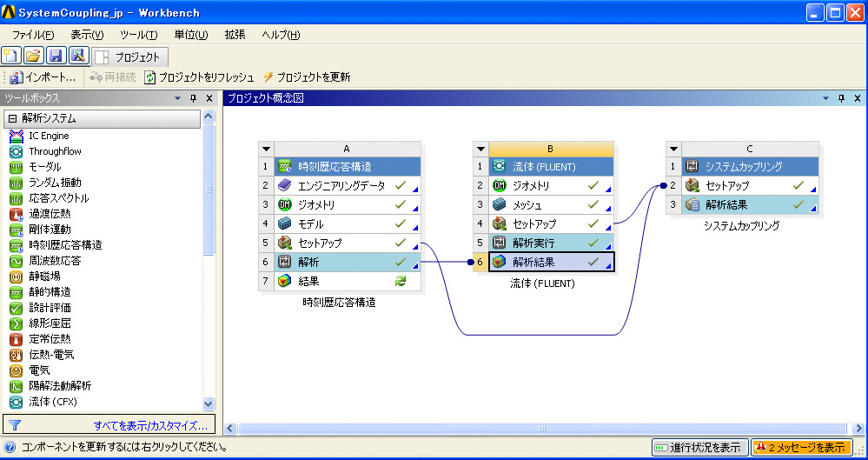This screenshot has width=868, height=460.
Task: Close the プロジェクト概念図 panel
Action: [x=858, y=98]
